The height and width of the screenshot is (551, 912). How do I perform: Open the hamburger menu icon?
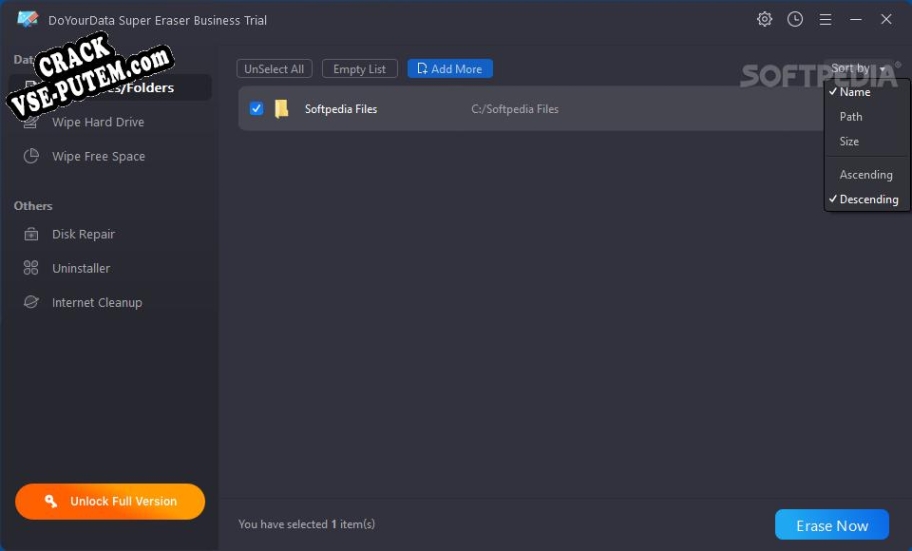[x=825, y=20]
